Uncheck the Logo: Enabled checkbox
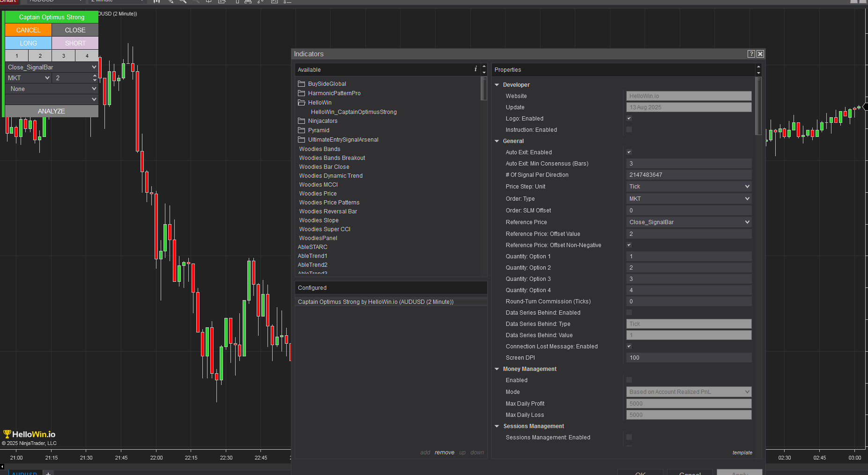This screenshot has height=475, width=868. pyautogui.click(x=629, y=119)
